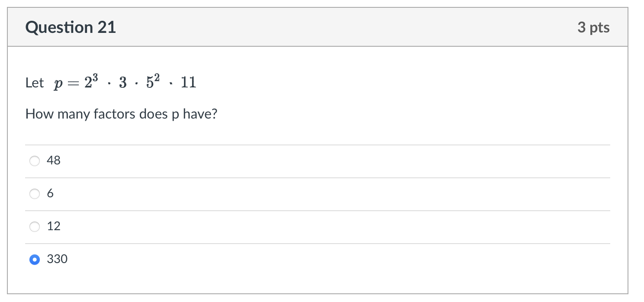Deselect the currently chosen answer 330
Screen dimensions: 644x302
(35, 259)
